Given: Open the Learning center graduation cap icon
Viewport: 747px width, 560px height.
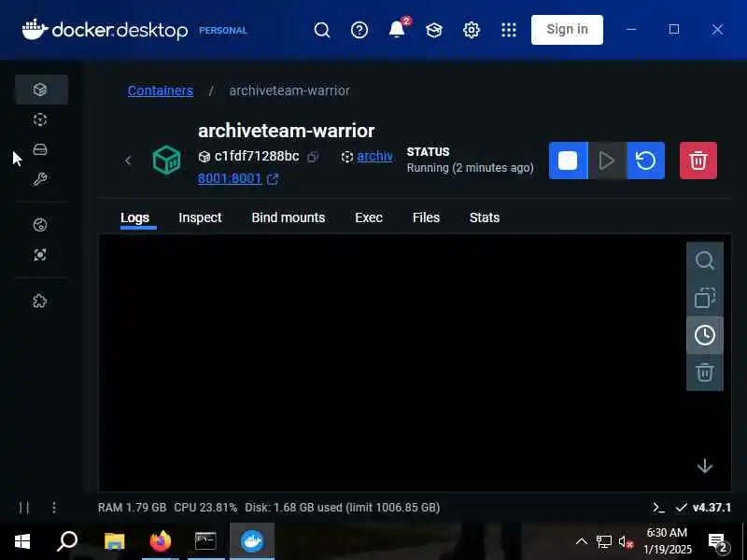Looking at the screenshot, I should point(434,30).
